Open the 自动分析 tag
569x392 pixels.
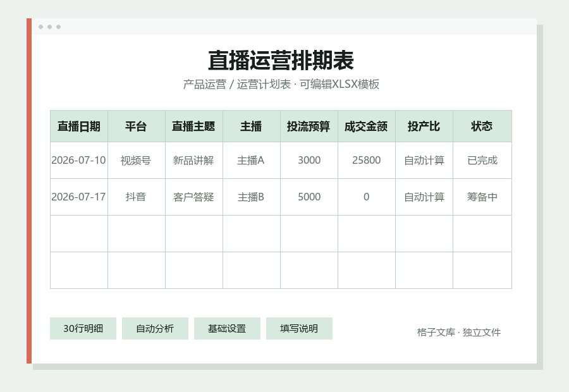pos(155,329)
